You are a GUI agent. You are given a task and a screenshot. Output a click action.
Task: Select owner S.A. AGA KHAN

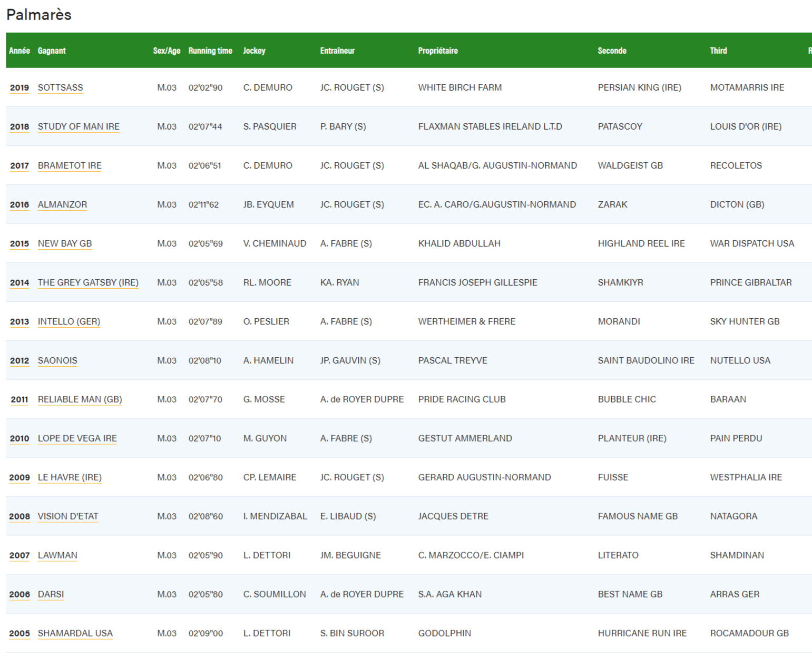pyautogui.click(x=449, y=594)
